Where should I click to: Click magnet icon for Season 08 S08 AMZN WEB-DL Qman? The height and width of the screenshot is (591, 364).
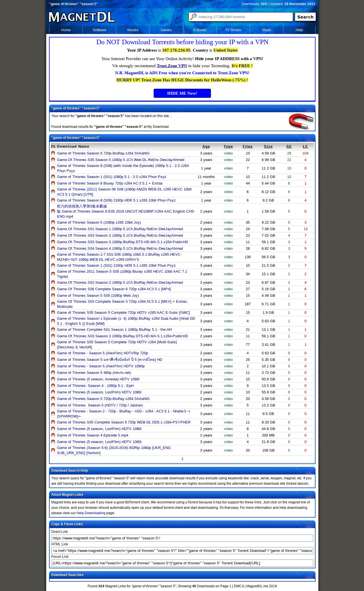pyautogui.click(x=53, y=192)
